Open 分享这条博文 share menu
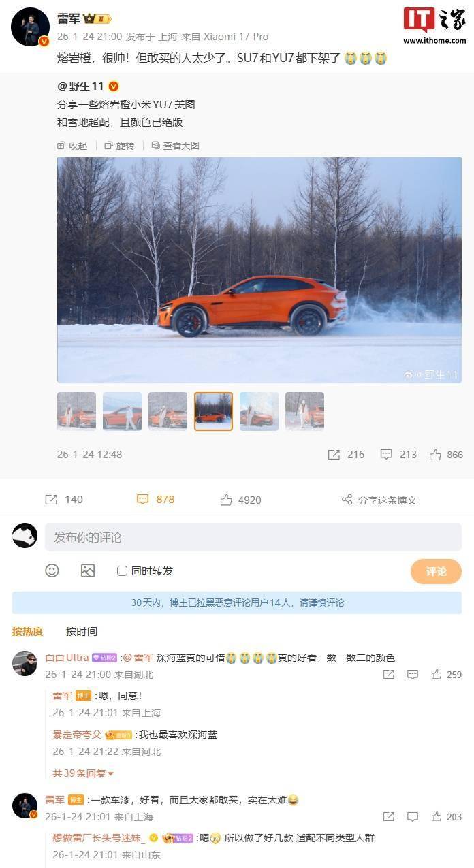 pos(379,500)
